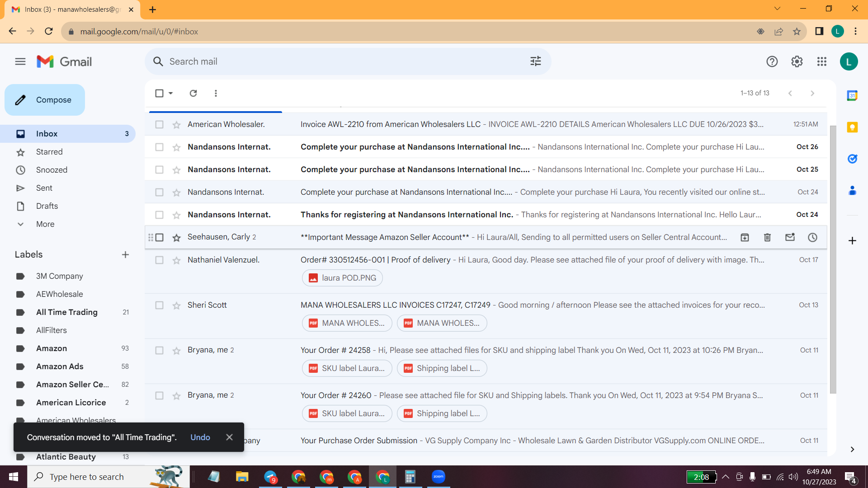Open the Gmail main menu hamburger icon
The image size is (868, 488).
20,61
